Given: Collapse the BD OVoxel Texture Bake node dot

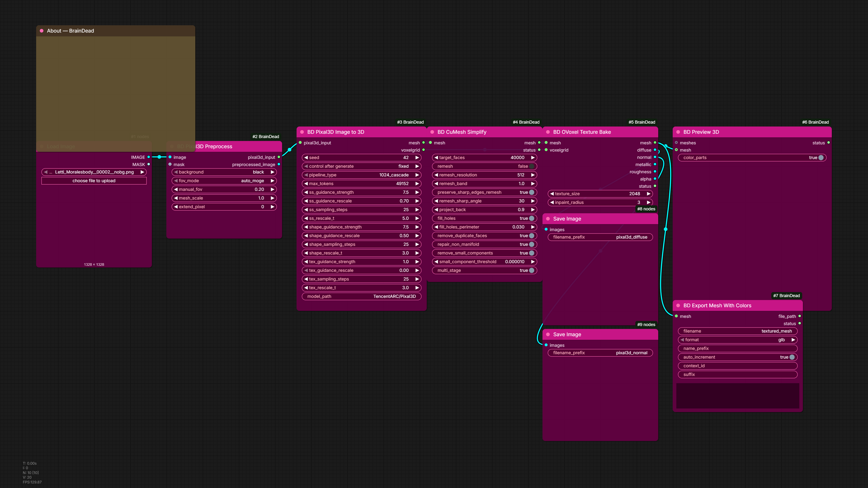Looking at the screenshot, I should tap(548, 132).
